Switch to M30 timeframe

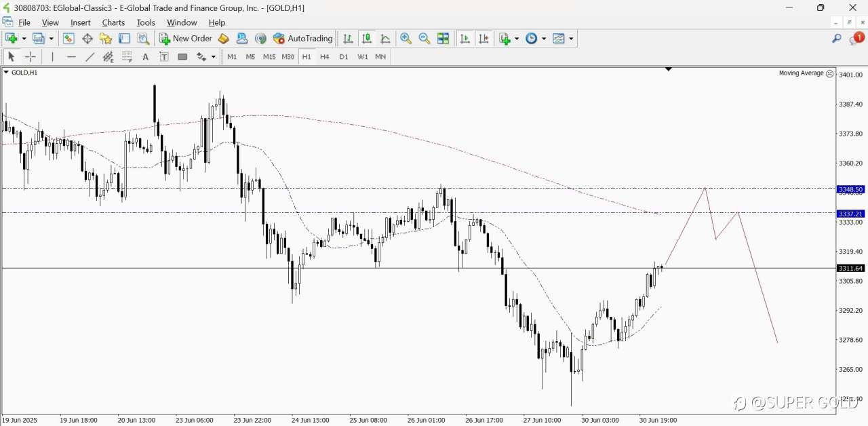[288, 57]
